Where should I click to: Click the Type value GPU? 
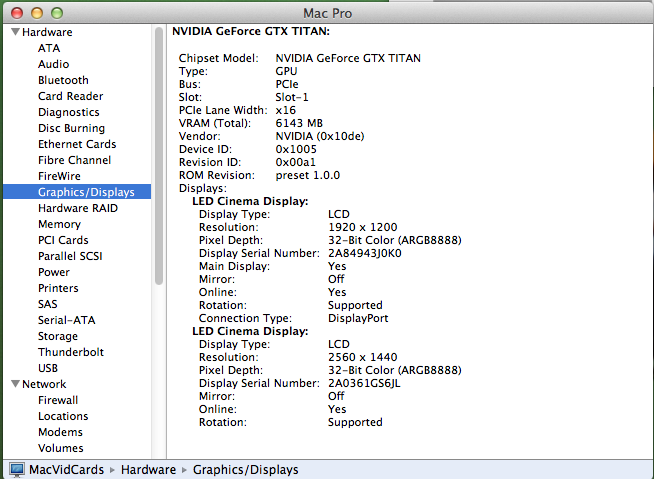[x=286, y=71]
